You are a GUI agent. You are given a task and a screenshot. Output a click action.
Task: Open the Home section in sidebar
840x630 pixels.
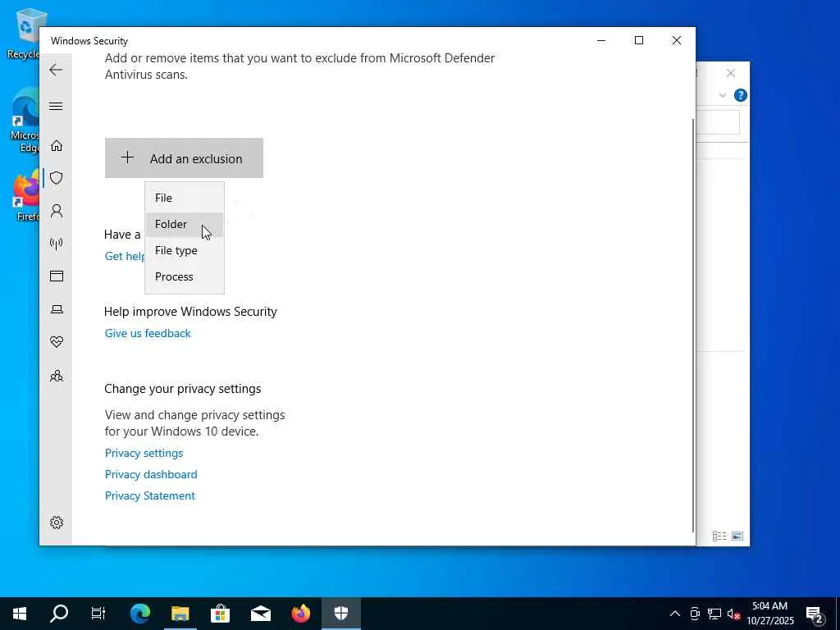[x=57, y=146]
